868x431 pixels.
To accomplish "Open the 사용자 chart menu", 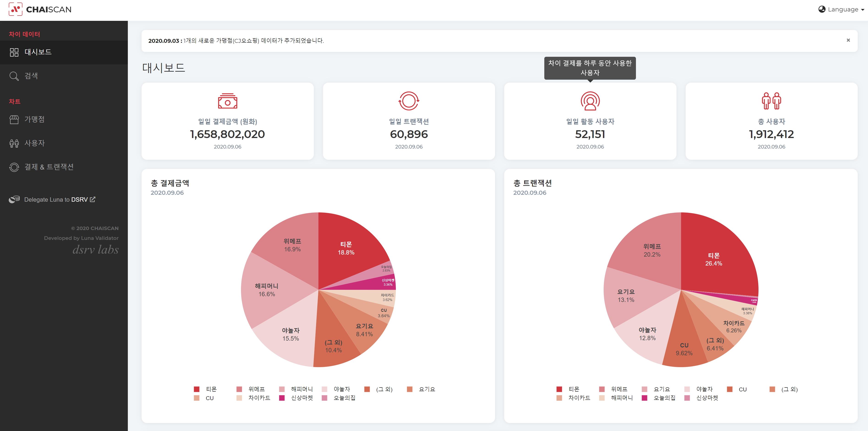I will 64,143.
